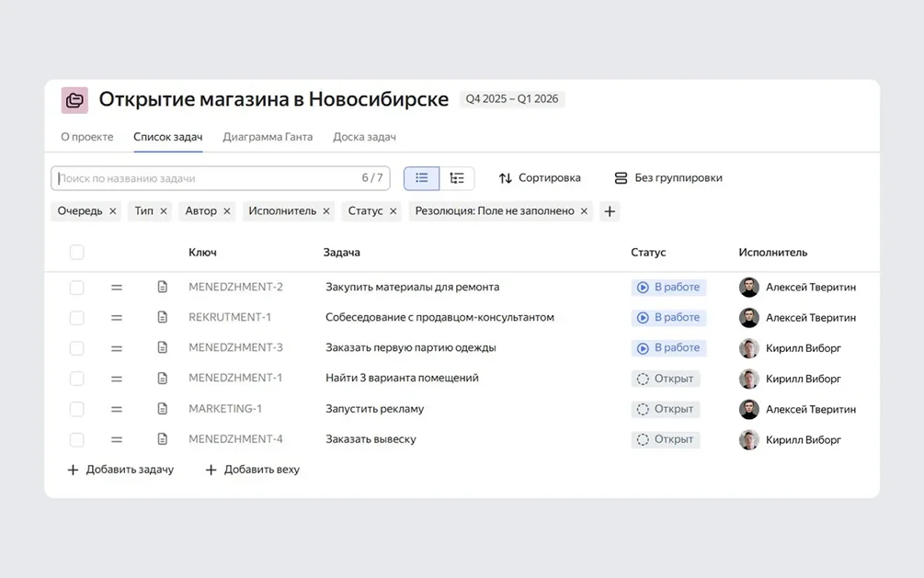Switch to the Диаграмма Ганта tab
This screenshot has width=924, height=578.
(x=268, y=136)
